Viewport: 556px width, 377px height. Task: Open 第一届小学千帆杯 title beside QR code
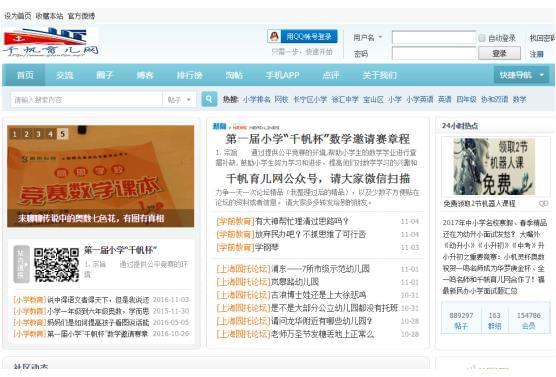121,250
